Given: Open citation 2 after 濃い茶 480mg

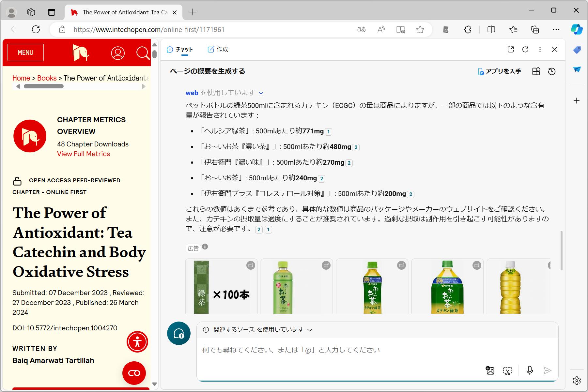Looking at the screenshot, I should point(356,147).
